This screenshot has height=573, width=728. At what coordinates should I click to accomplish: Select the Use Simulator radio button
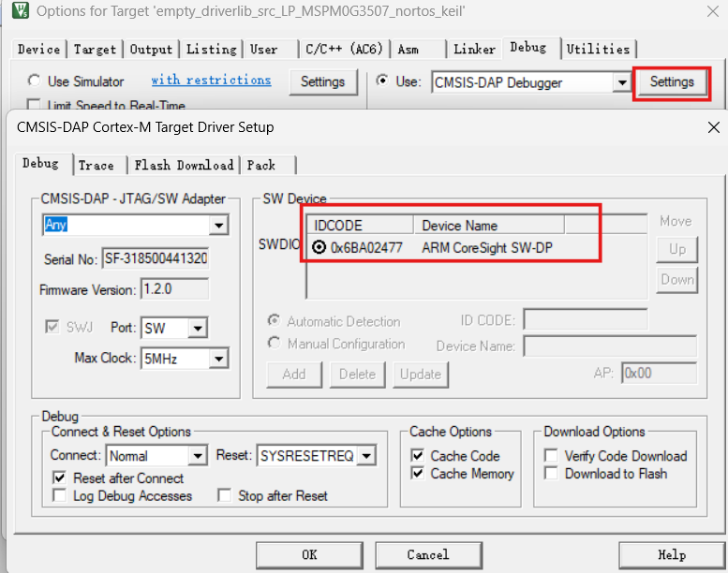34,81
